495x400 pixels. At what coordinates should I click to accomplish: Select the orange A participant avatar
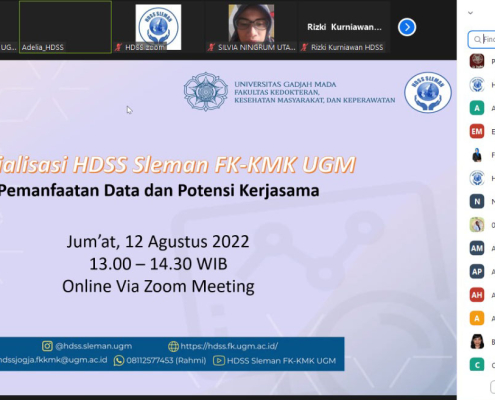click(x=477, y=318)
